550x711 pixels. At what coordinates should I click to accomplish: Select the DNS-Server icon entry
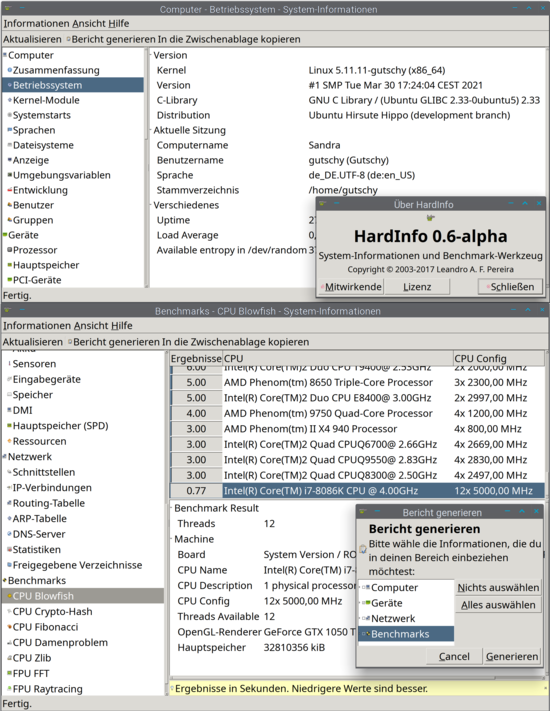point(10,534)
